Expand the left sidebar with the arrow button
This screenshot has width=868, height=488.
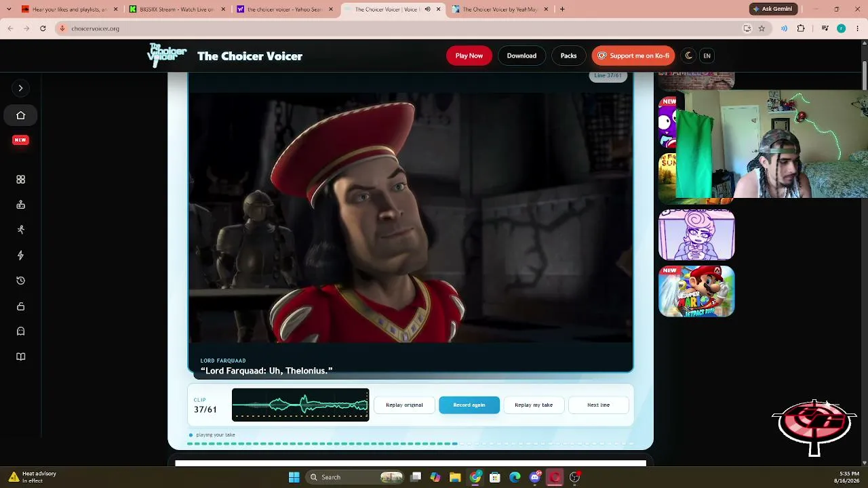pyautogui.click(x=20, y=88)
